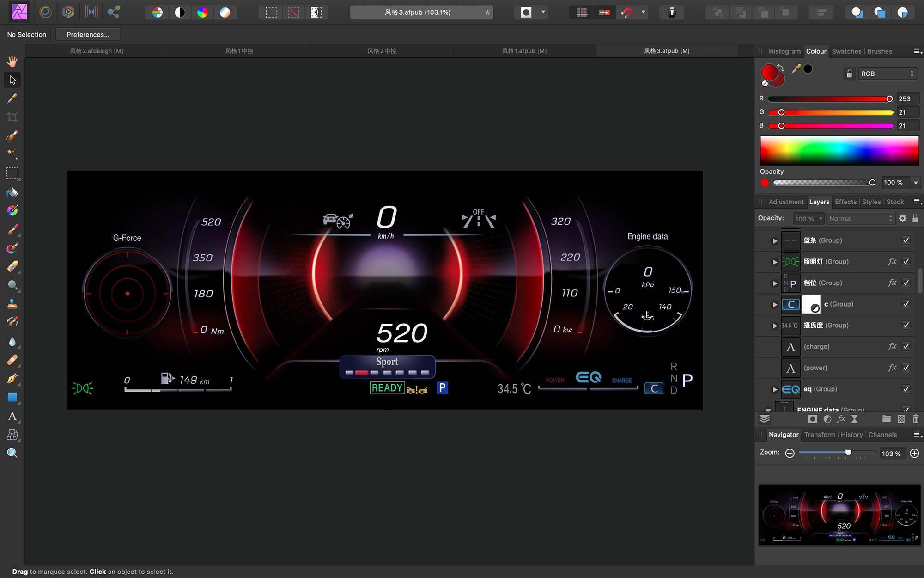Toggle visibility of (charge) text layer

[x=906, y=347]
